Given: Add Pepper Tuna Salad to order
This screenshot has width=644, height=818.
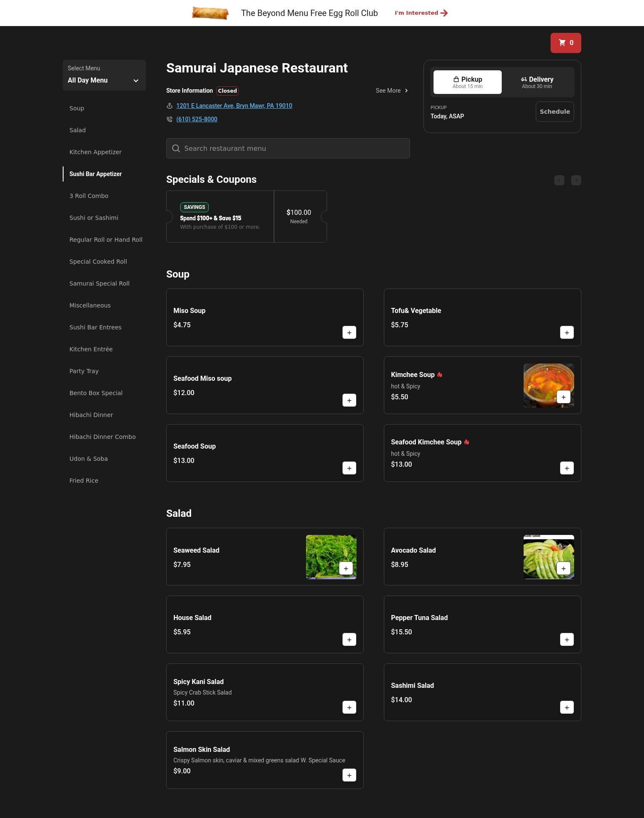Looking at the screenshot, I should (567, 639).
